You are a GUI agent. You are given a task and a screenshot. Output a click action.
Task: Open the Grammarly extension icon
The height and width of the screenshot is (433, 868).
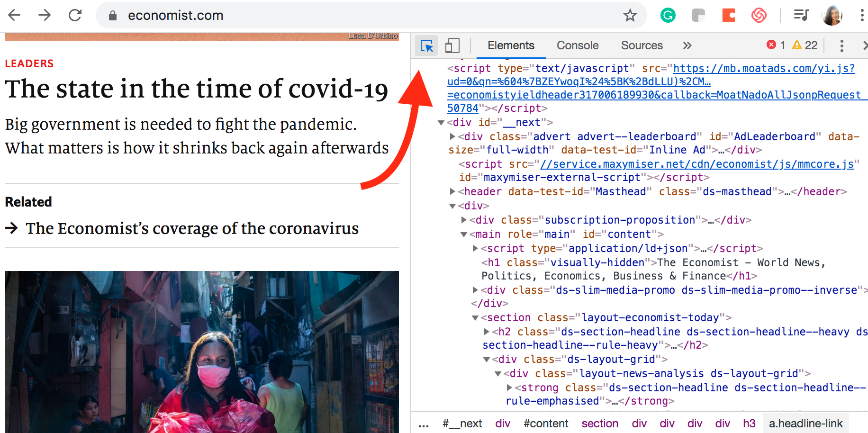pos(668,16)
